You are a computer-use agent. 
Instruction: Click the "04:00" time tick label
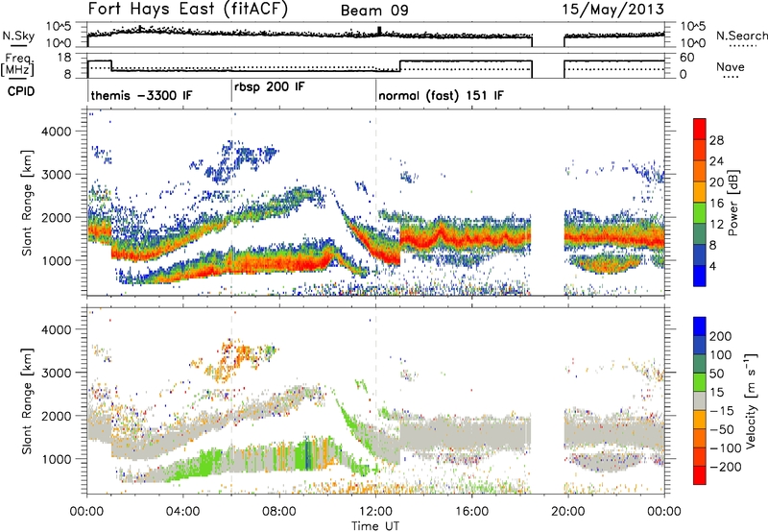182,512
